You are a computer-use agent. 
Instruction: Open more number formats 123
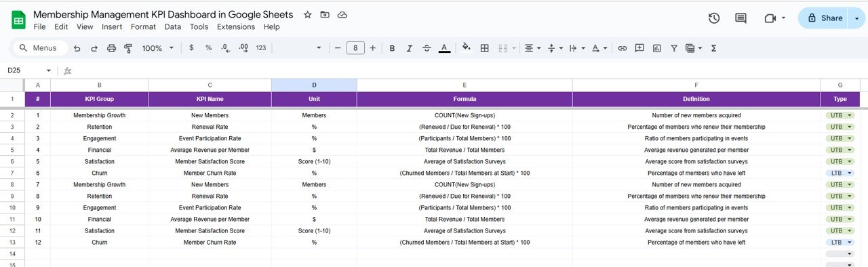tap(260, 48)
